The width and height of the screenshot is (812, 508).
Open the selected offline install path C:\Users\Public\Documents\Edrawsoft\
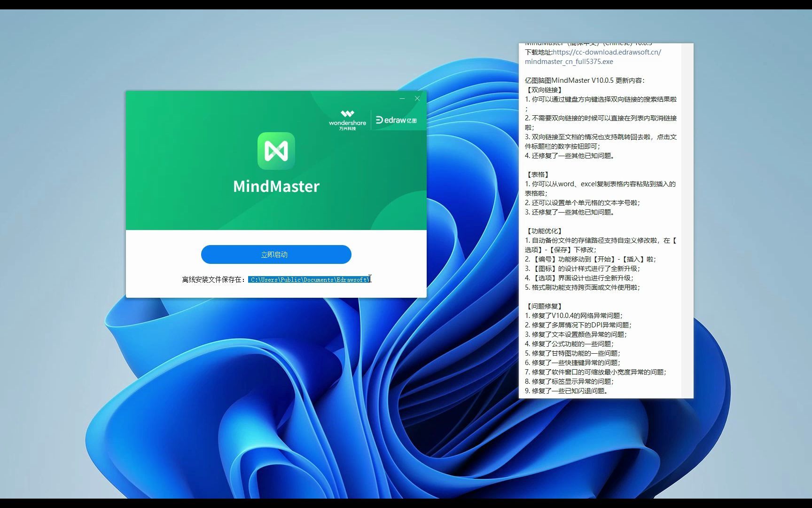click(x=310, y=280)
